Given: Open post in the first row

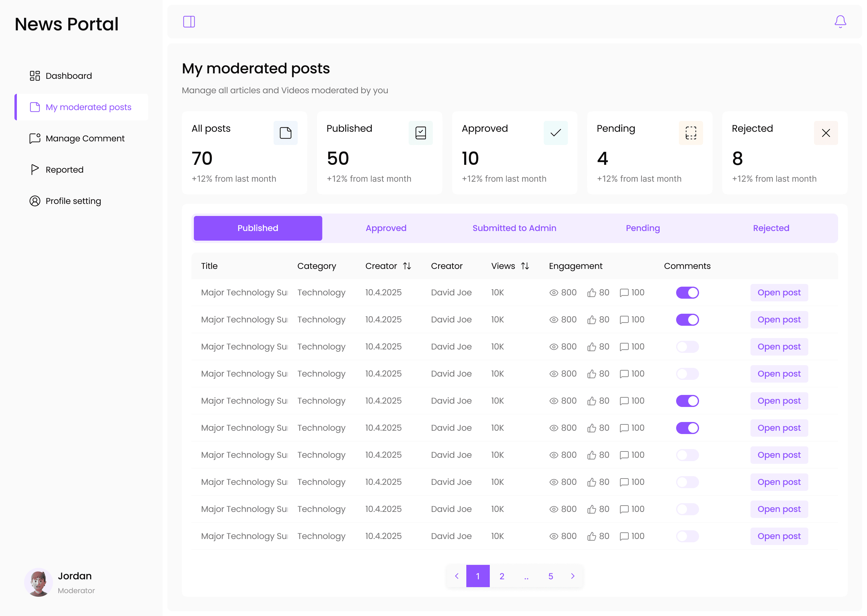Looking at the screenshot, I should [x=779, y=293].
